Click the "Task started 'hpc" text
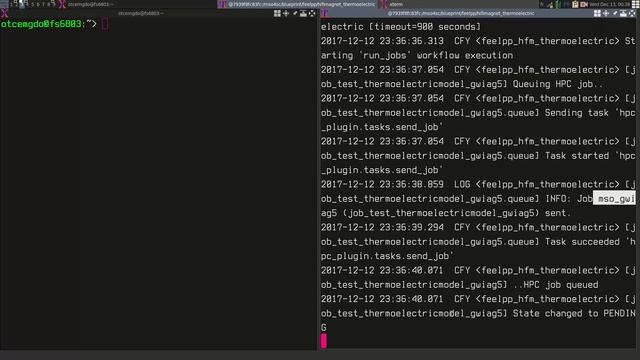 (590, 156)
